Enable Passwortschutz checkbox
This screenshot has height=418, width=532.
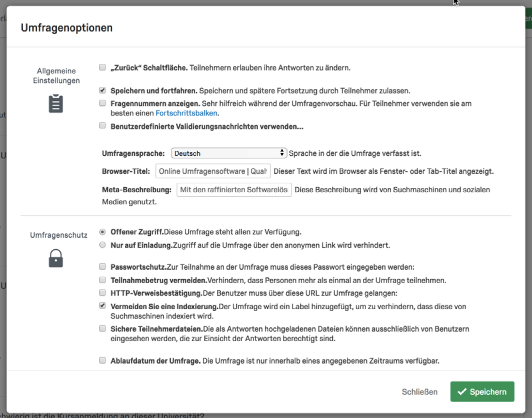point(102,267)
